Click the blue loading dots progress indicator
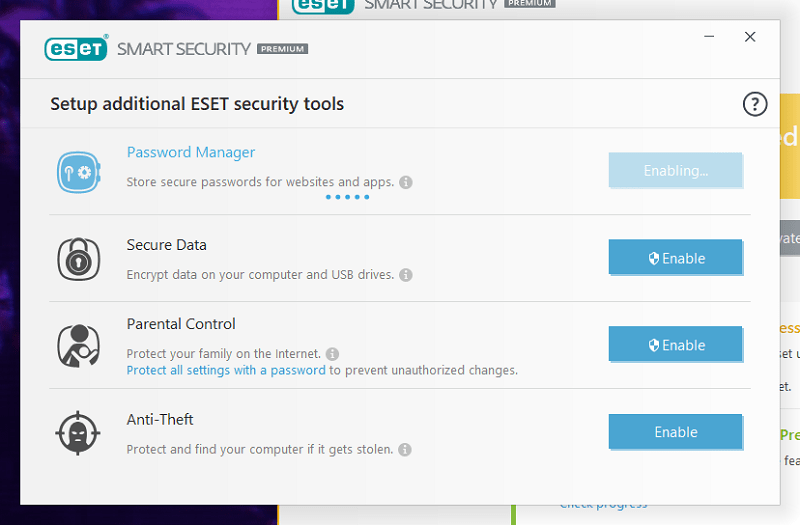Image resolution: width=800 pixels, height=525 pixels. 347,197
